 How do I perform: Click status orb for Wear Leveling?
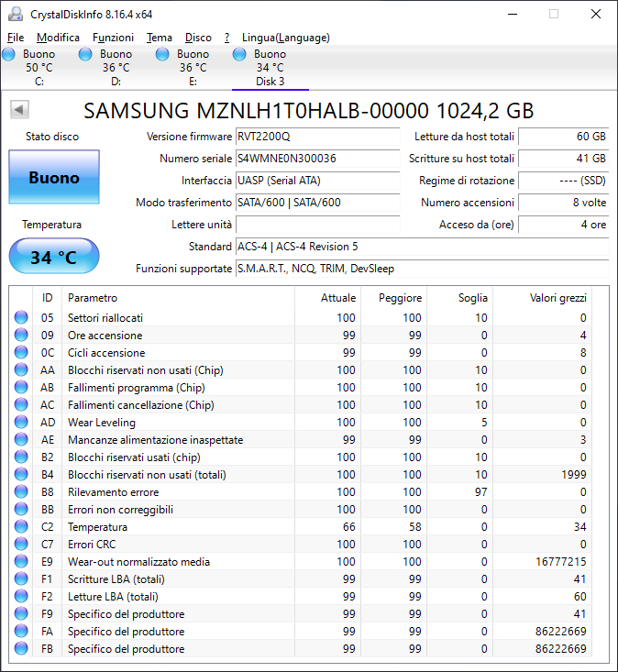tap(21, 422)
